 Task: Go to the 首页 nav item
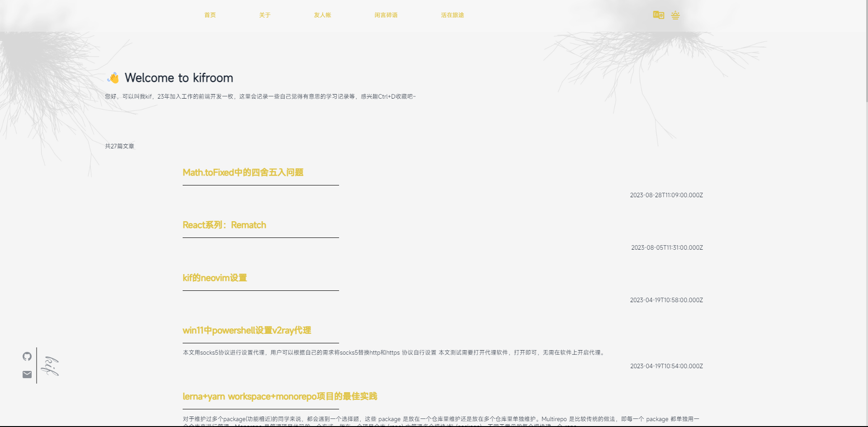point(210,15)
